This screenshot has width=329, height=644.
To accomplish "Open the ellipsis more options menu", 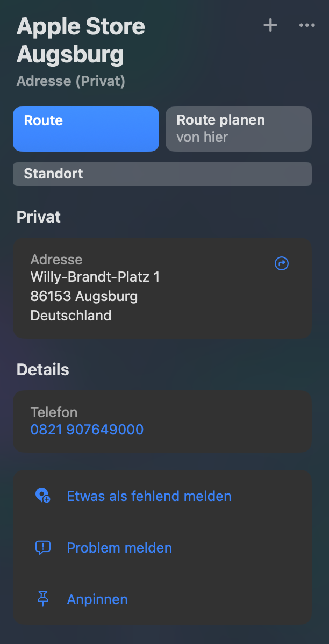I will 307,25.
